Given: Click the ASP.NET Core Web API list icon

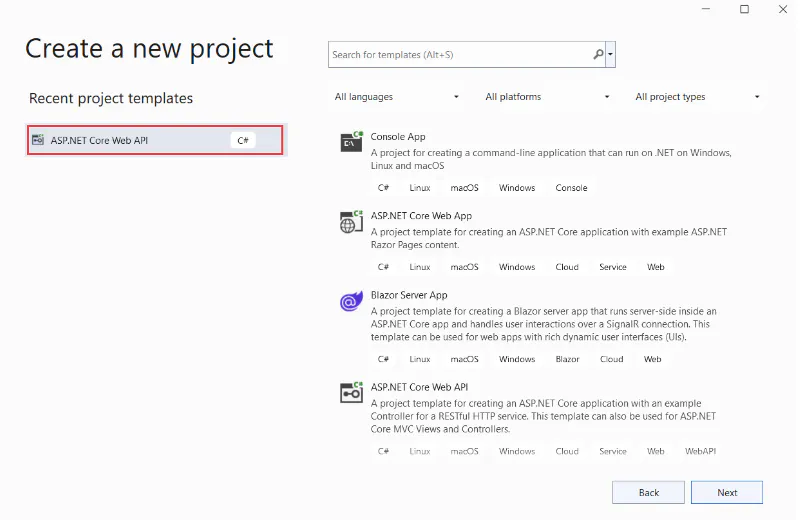Looking at the screenshot, I should [352, 393].
